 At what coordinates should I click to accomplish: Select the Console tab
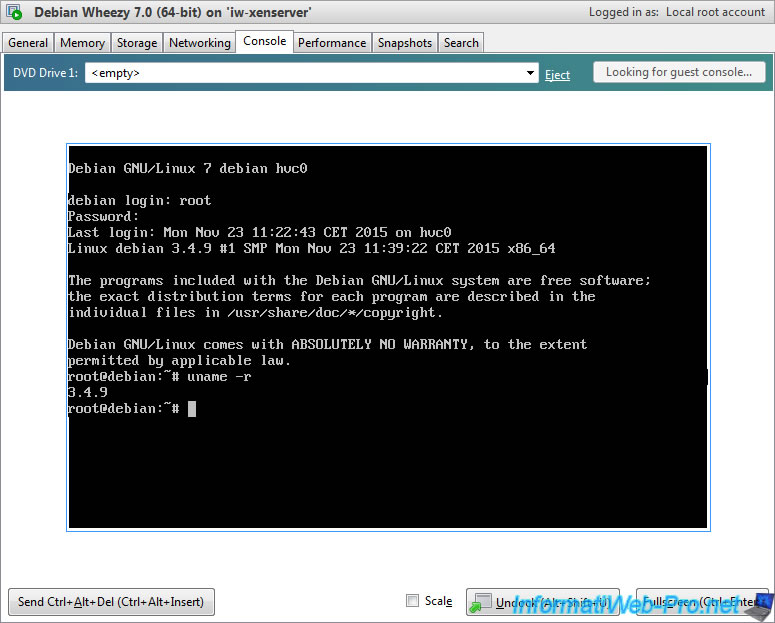(x=264, y=41)
